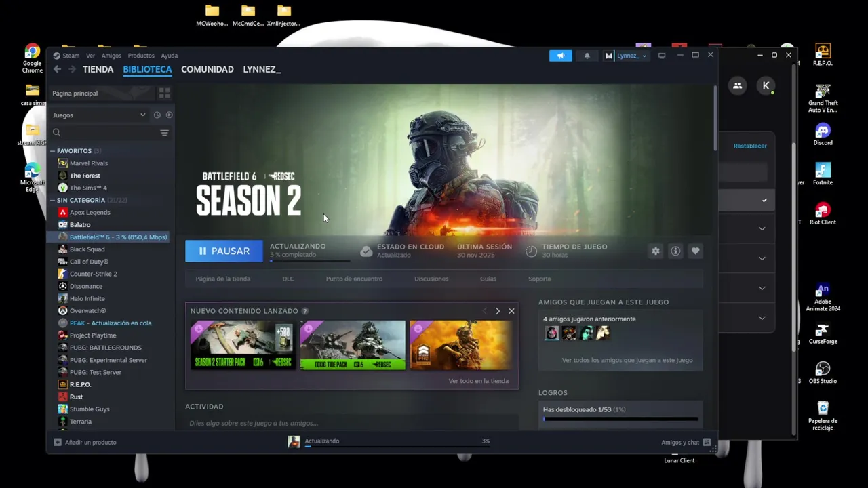Select Marvel Rivals in library
This screenshot has width=868, height=488.
89,163
